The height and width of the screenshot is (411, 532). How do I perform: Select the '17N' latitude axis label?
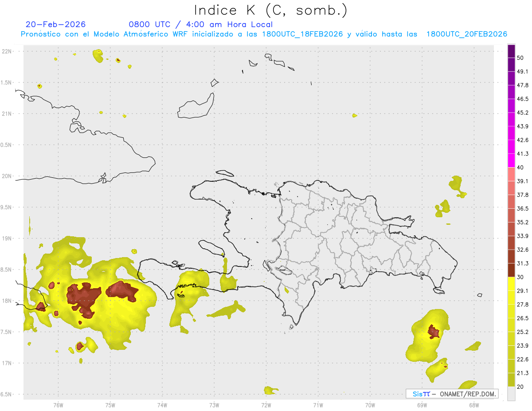click(x=8, y=363)
